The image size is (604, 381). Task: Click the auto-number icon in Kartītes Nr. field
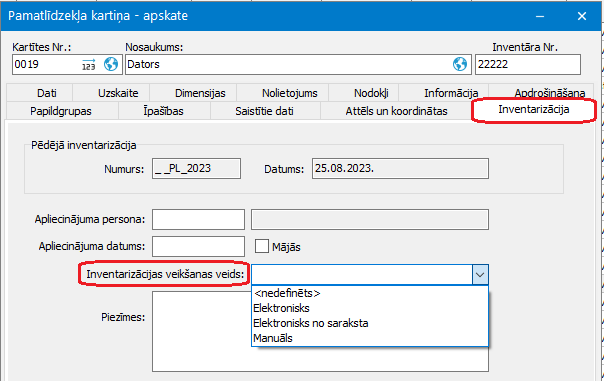[89, 64]
